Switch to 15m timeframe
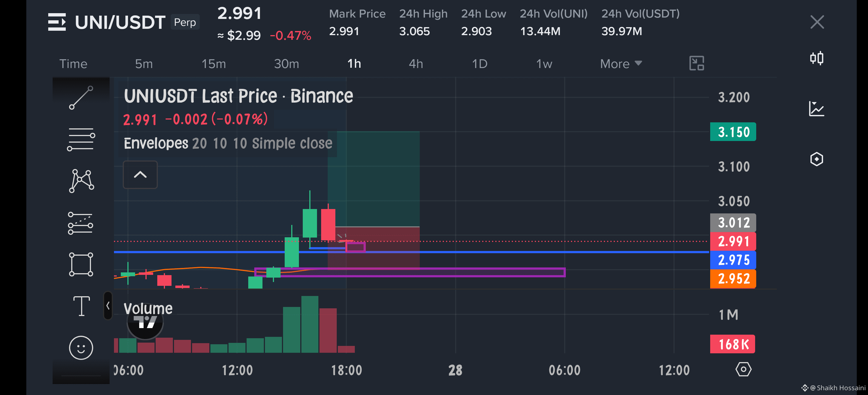This screenshot has width=868, height=395. pos(214,64)
